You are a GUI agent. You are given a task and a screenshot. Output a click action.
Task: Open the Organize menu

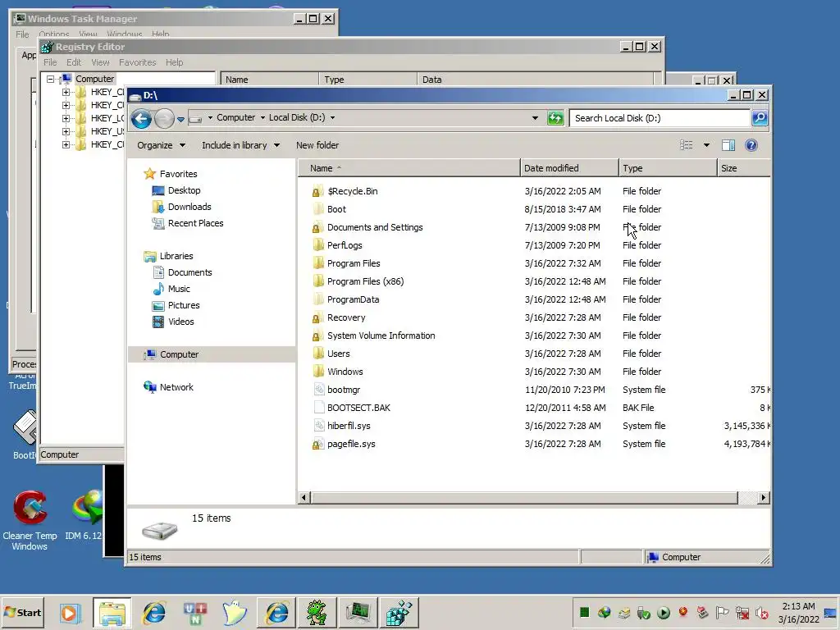click(x=161, y=145)
